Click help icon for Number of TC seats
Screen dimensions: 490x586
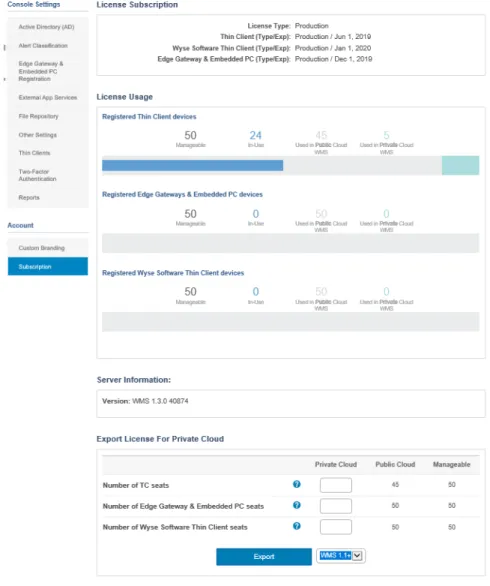tap(297, 485)
